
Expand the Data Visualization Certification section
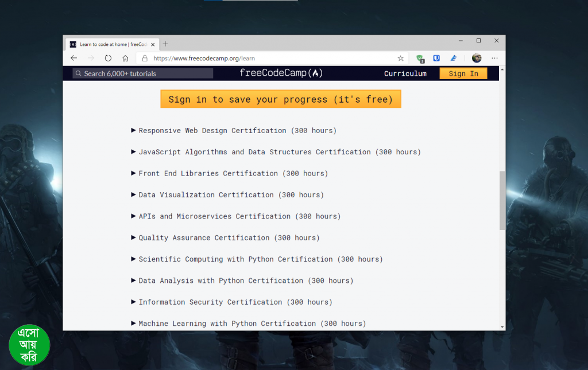231,195
